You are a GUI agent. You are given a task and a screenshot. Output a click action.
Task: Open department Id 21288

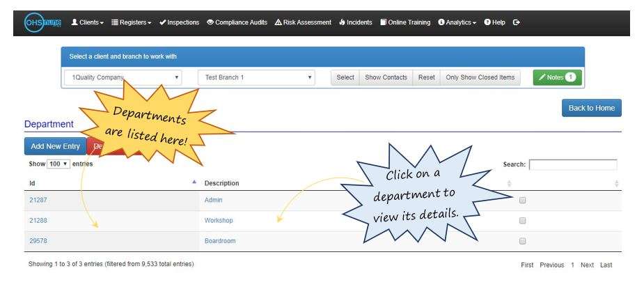point(38,221)
